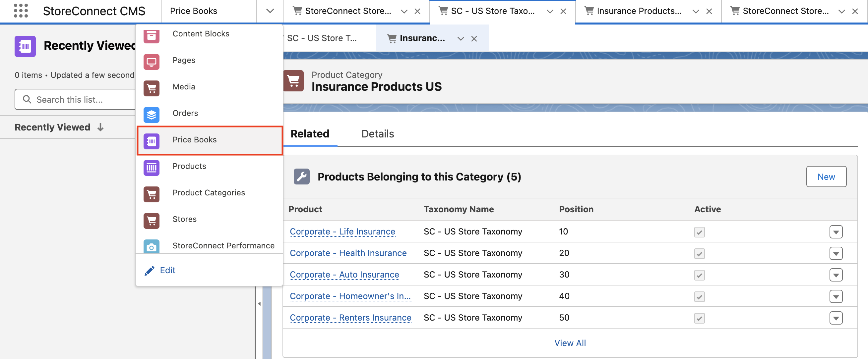Click cart icon on SC - US Store Taxo tab
868x359 pixels.
(443, 11)
